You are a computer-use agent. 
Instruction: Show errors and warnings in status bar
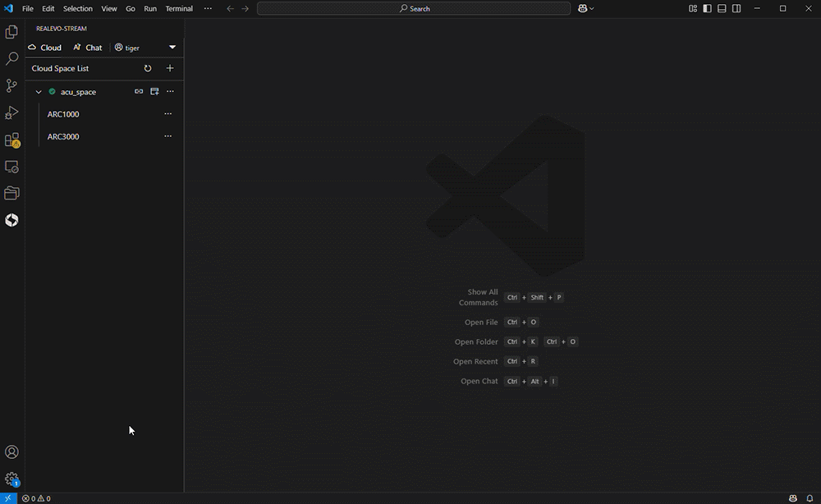click(x=36, y=498)
